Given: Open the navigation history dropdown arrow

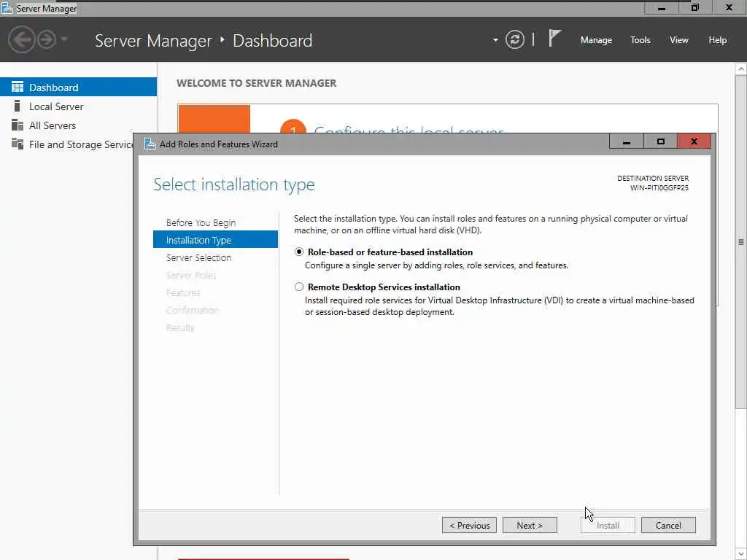Looking at the screenshot, I should [64, 39].
